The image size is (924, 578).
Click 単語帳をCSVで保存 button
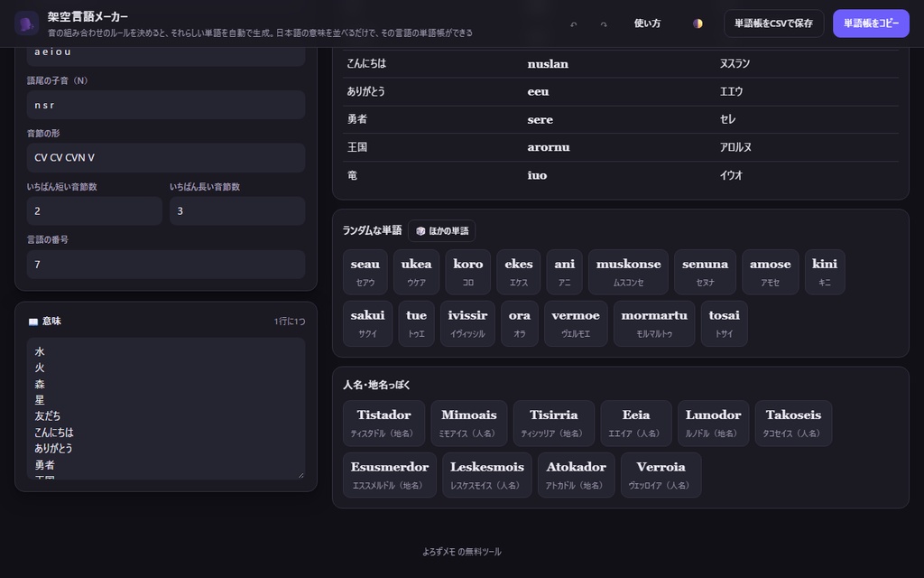(773, 23)
